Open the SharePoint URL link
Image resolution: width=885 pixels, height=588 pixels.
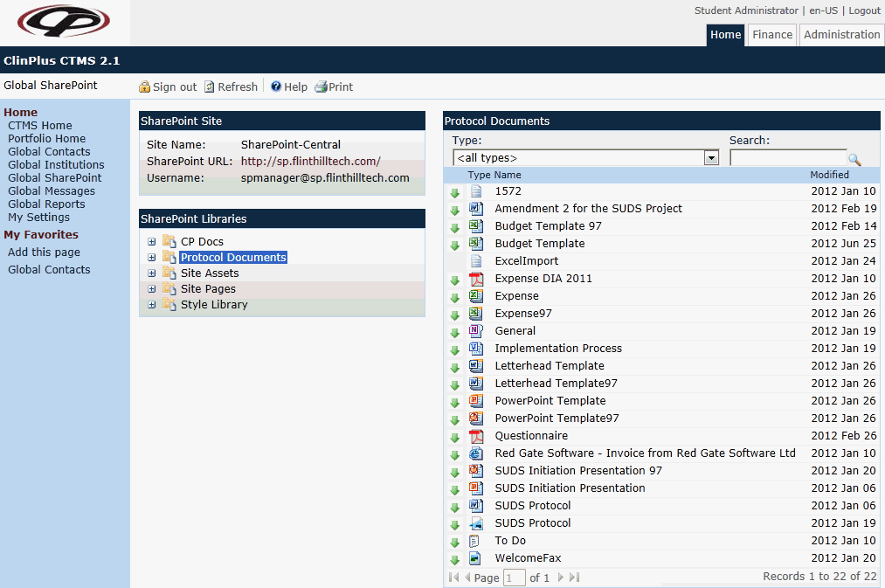click(x=310, y=162)
